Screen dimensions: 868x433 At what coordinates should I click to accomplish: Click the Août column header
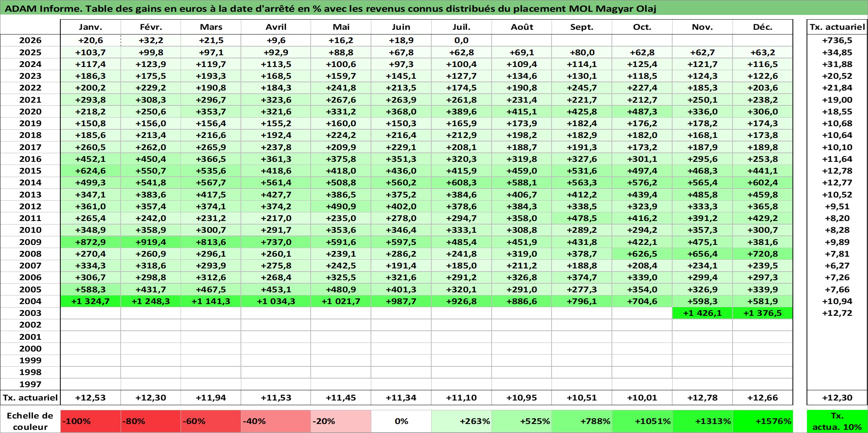point(522,27)
